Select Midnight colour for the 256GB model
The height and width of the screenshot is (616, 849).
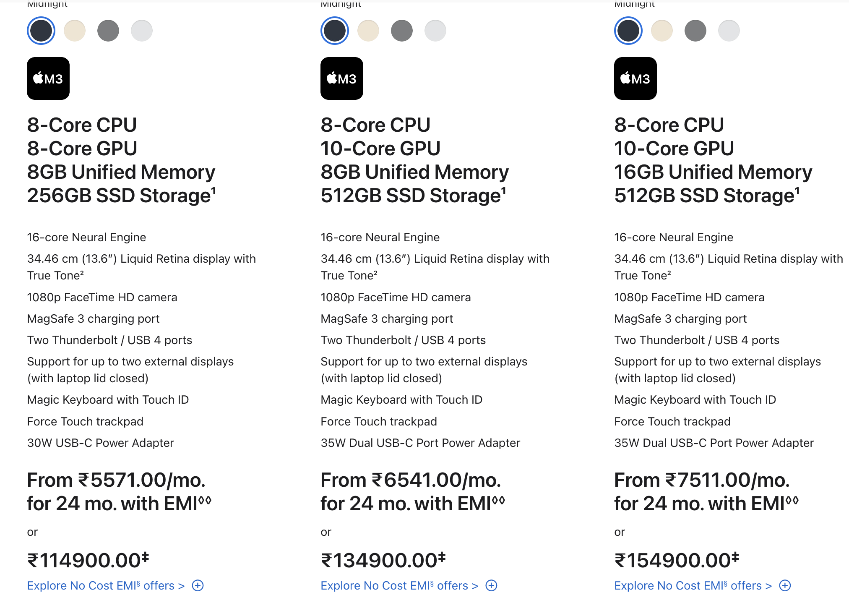coord(41,31)
